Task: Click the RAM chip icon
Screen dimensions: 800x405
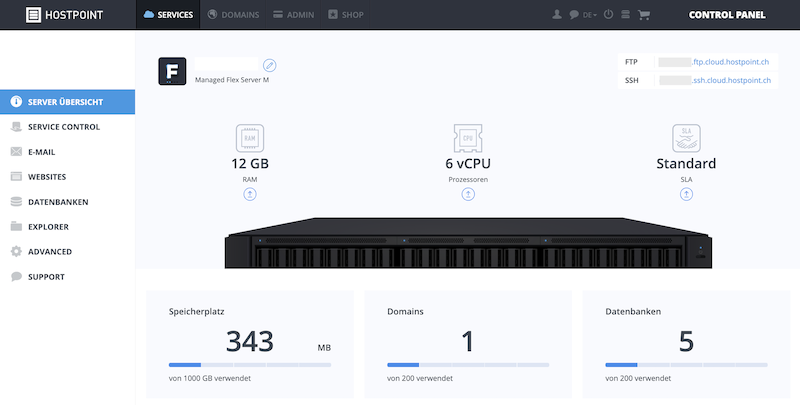Action: 250,138
